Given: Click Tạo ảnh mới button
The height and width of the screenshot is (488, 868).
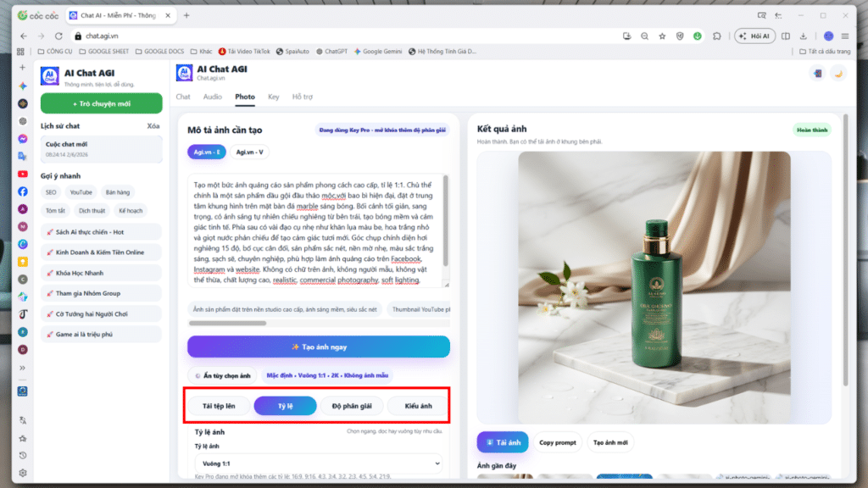Looking at the screenshot, I should pos(610,442).
